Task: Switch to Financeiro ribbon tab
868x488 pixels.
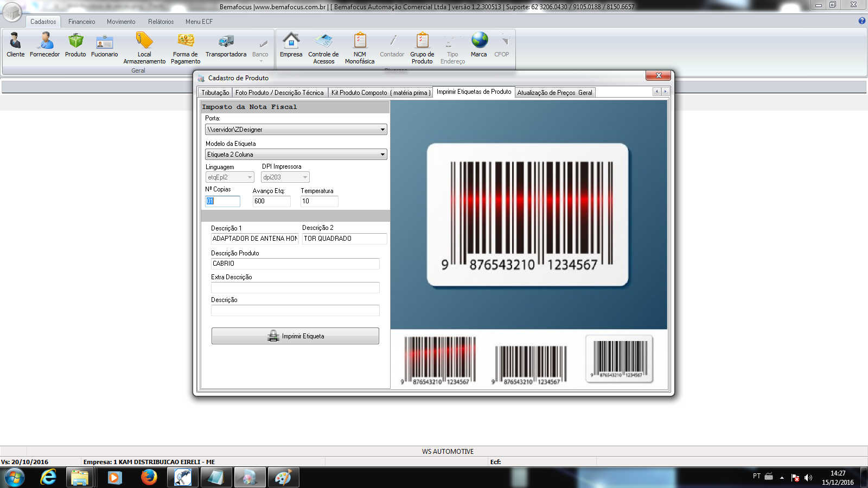Action: point(82,22)
